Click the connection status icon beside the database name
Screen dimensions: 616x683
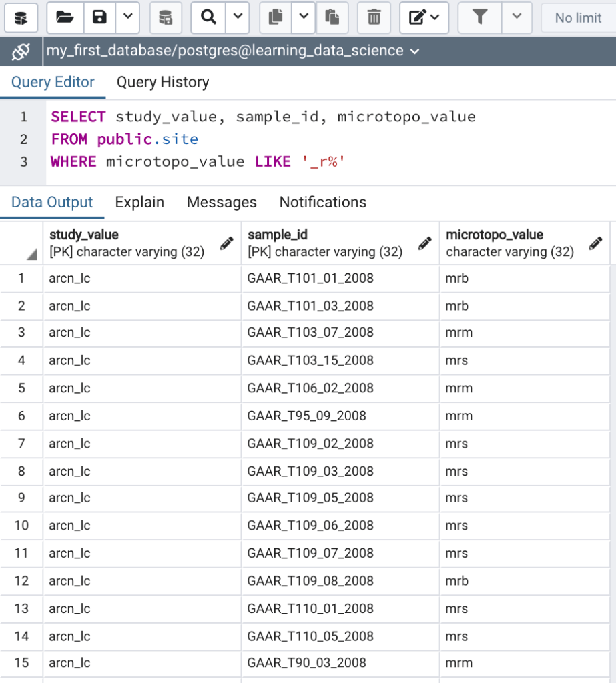point(21,51)
